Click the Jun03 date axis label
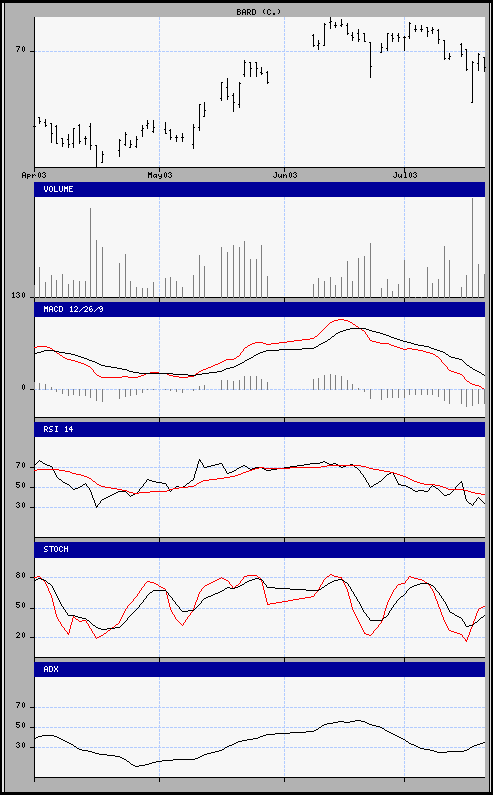 285,175
